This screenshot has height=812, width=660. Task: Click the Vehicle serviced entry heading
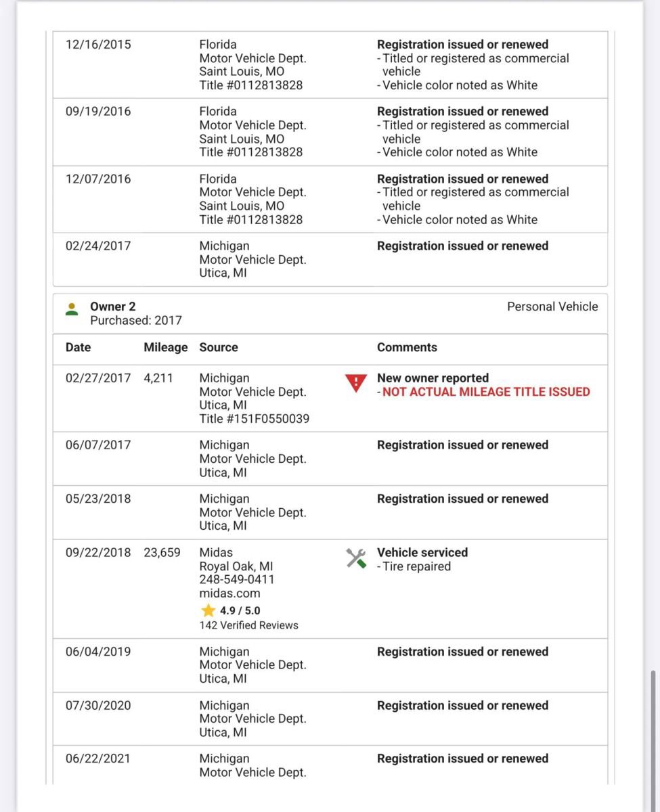pos(422,553)
